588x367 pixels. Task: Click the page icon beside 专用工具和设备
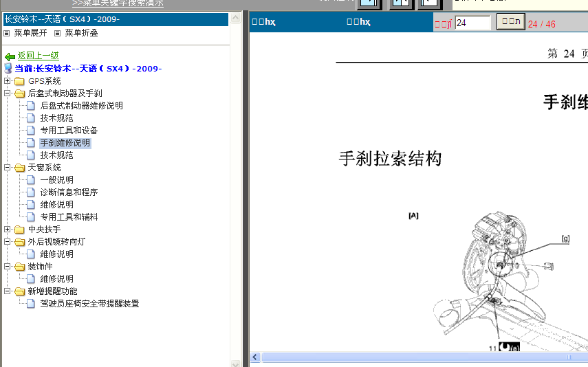coord(31,131)
